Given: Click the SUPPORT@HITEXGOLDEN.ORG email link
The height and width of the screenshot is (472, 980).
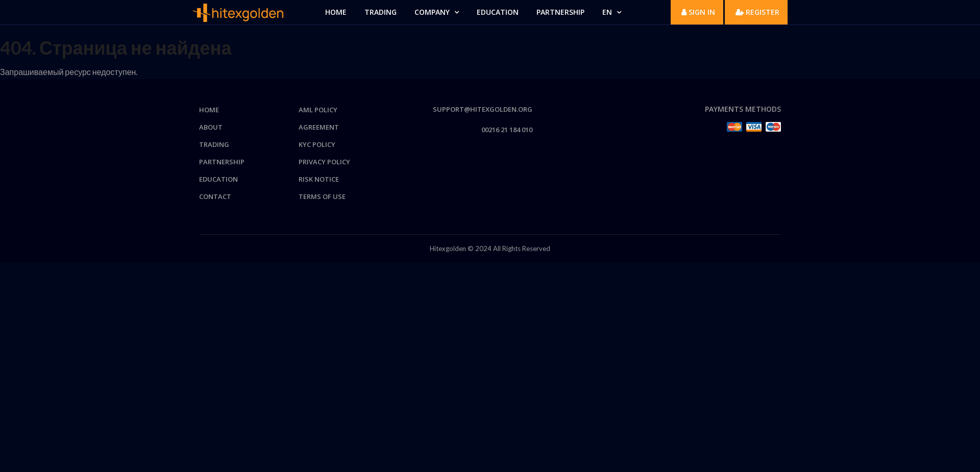Looking at the screenshot, I should point(482,109).
